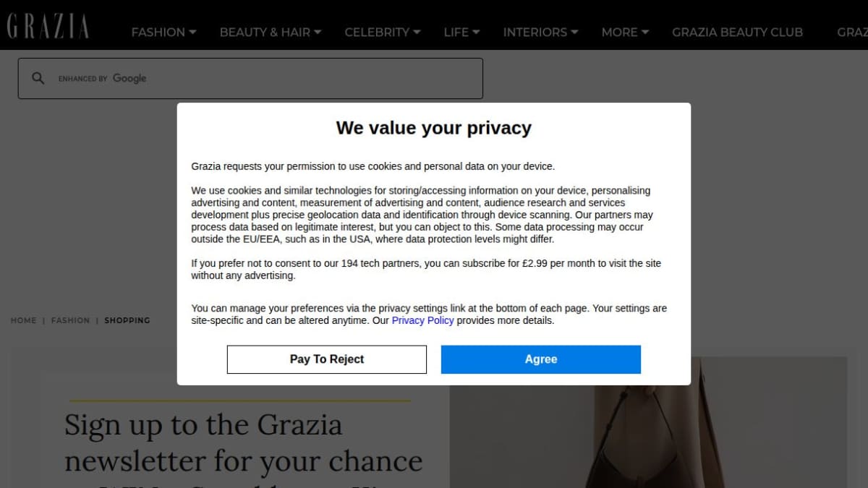Click the search magnifier icon

click(x=38, y=78)
